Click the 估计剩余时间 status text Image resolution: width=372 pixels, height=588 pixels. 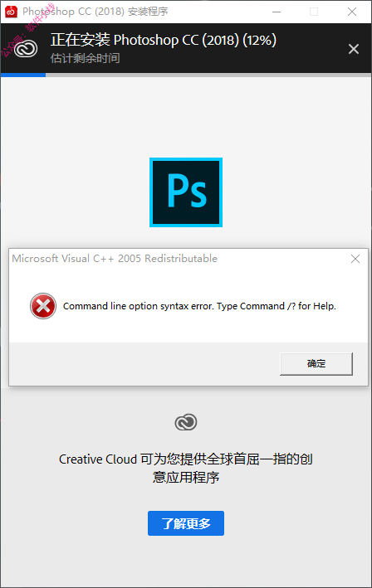coord(86,59)
